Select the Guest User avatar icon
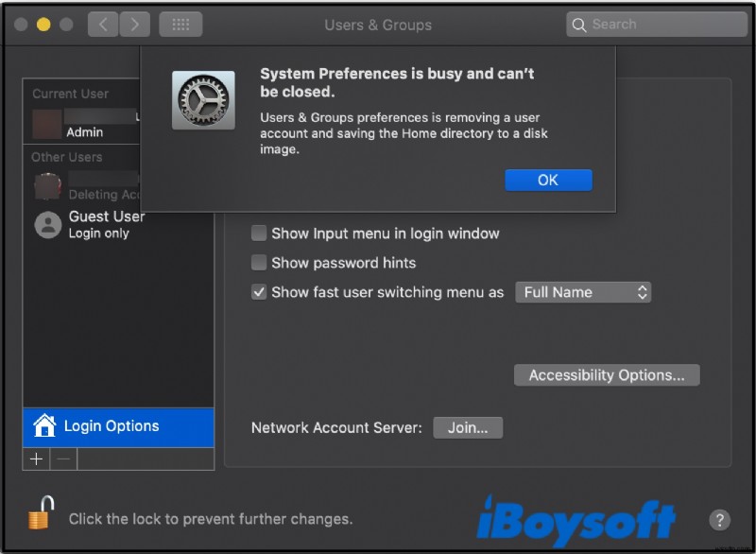Image resolution: width=756 pixels, height=554 pixels. click(x=46, y=225)
